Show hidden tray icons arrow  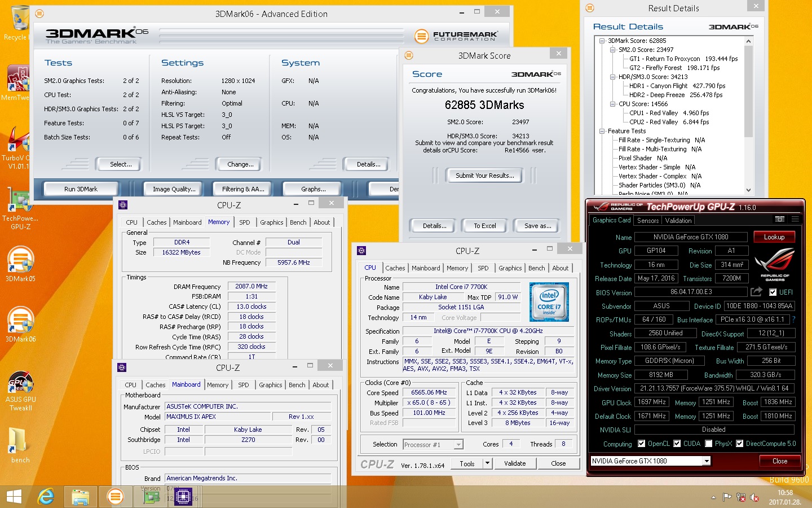(713, 497)
